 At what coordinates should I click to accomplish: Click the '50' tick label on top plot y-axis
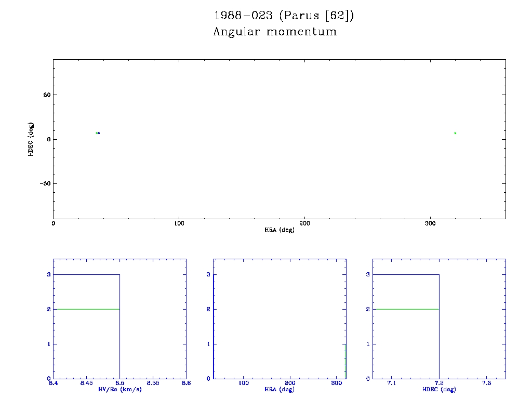(47, 95)
